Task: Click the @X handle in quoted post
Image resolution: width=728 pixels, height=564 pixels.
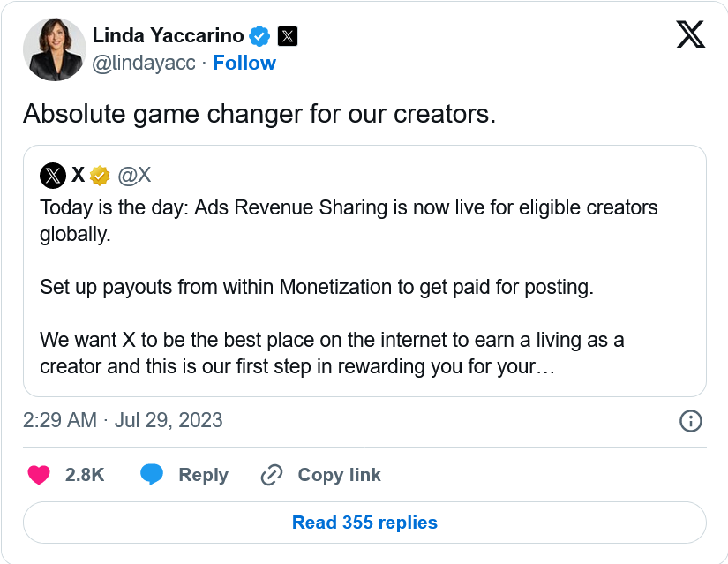Action: coord(134,176)
